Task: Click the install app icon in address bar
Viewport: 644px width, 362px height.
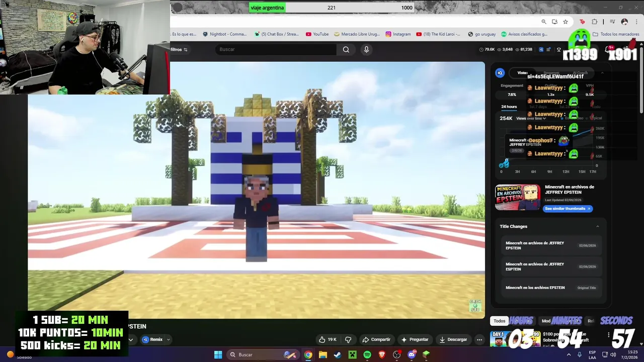Action: click(554, 22)
